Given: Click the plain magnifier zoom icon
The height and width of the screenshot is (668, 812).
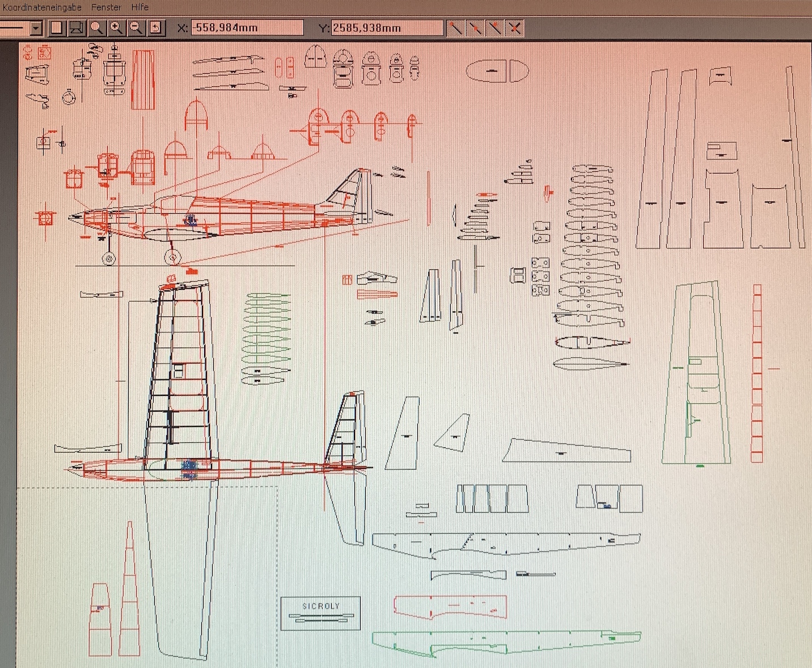Looking at the screenshot, I should tap(96, 28).
